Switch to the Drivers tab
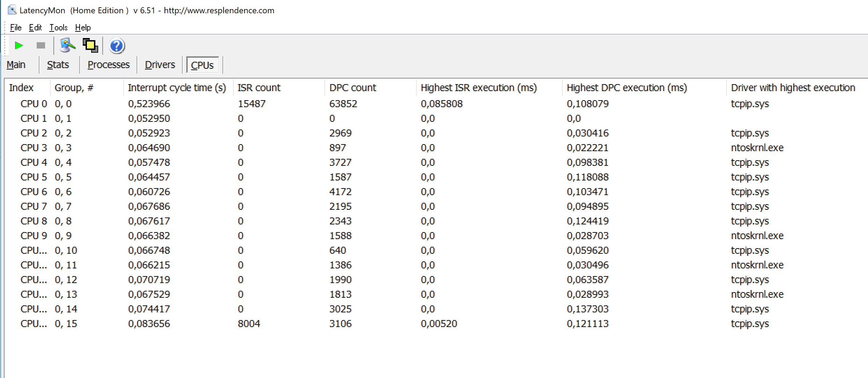 pyautogui.click(x=160, y=65)
